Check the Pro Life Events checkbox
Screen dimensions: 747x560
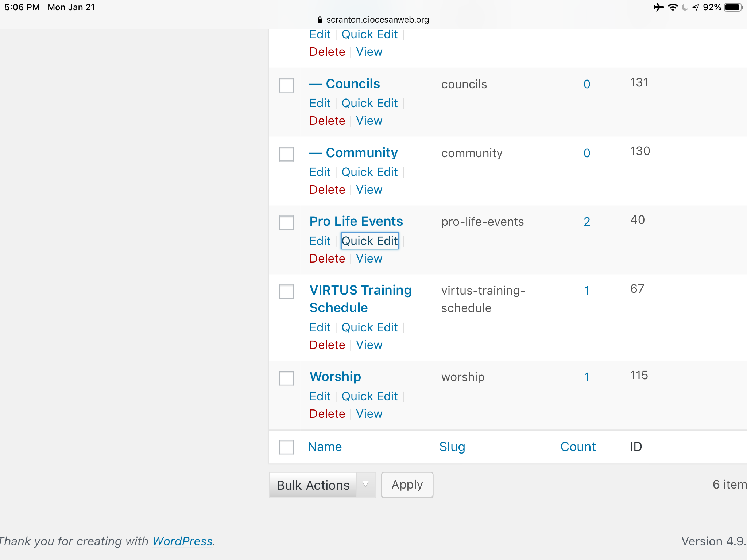coord(286,223)
